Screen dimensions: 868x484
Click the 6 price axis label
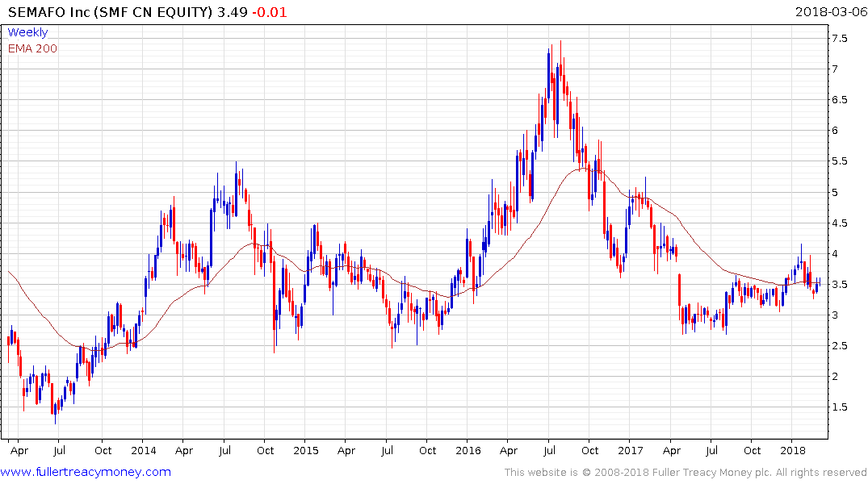coord(836,131)
